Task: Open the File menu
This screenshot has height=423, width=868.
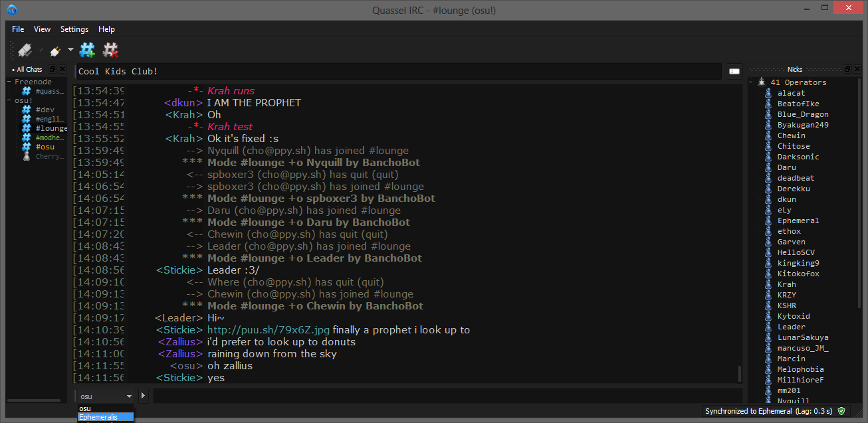Action: click(x=18, y=29)
